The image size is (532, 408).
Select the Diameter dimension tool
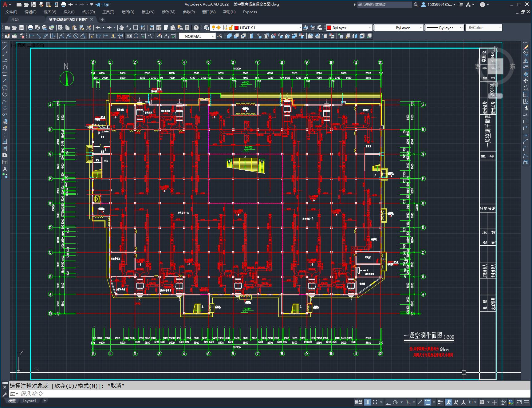click(76, 36)
